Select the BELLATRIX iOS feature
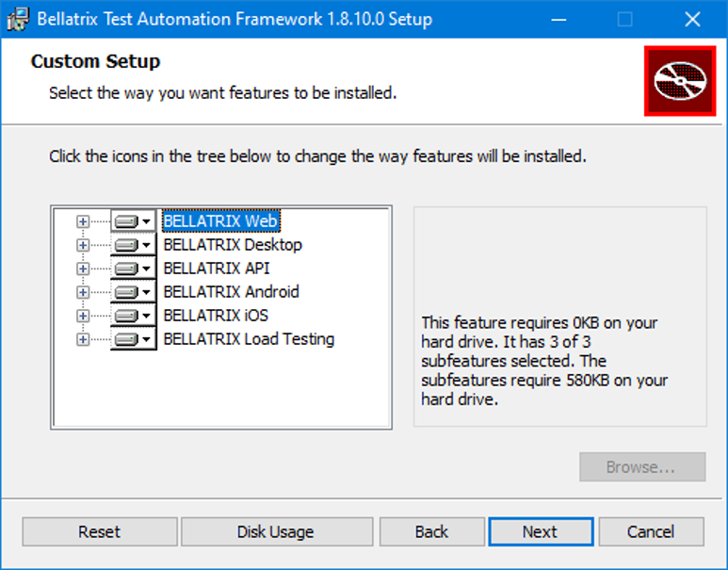728x570 pixels. click(216, 316)
